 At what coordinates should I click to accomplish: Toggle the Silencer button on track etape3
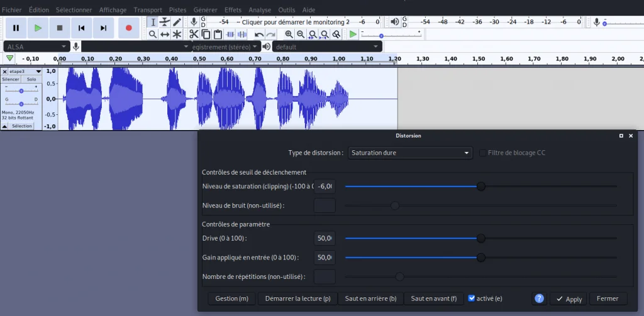pyautogui.click(x=11, y=80)
